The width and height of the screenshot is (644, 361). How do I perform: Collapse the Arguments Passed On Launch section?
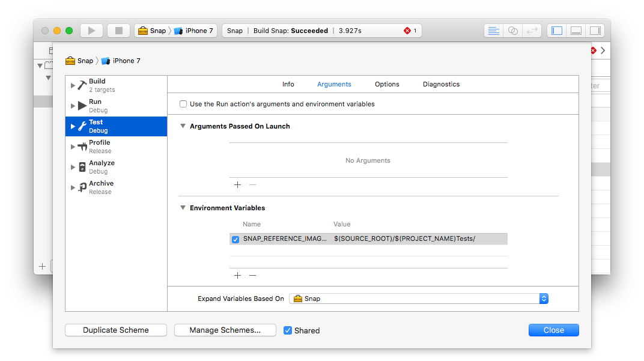click(x=183, y=126)
